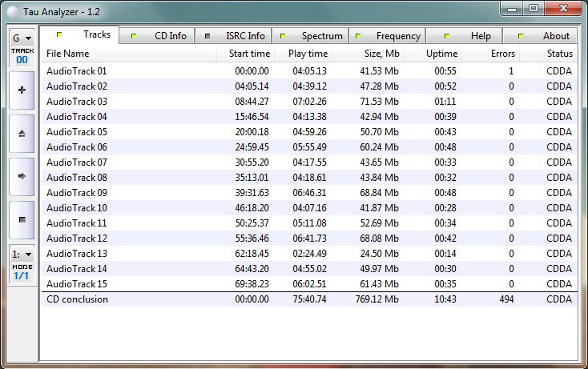Screen dimensions: 588x369
Task: Click the error count 1 for AudioTrack 01
Action: (x=511, y=71)
